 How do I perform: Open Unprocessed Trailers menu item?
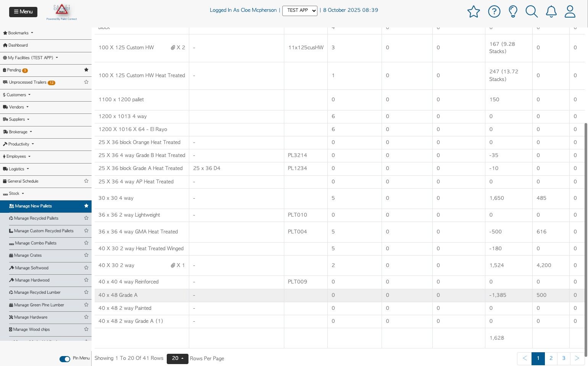29,83
